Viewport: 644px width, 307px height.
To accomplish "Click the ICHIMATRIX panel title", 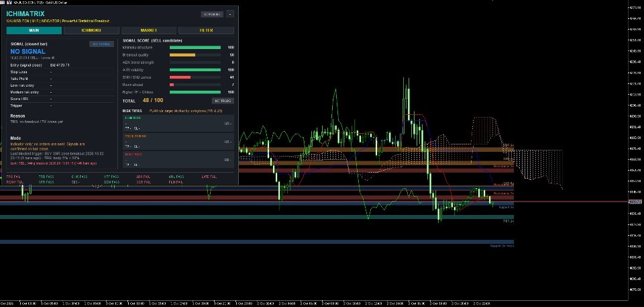I will [25, 14].
